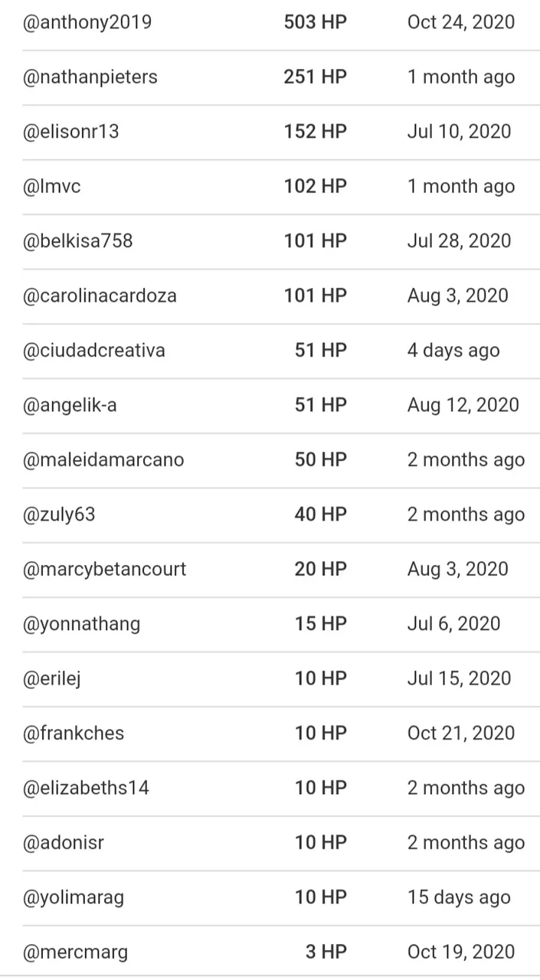
Task: Visit the @lmvc account link
Action: pyautogui.click(x=52, y=187)
